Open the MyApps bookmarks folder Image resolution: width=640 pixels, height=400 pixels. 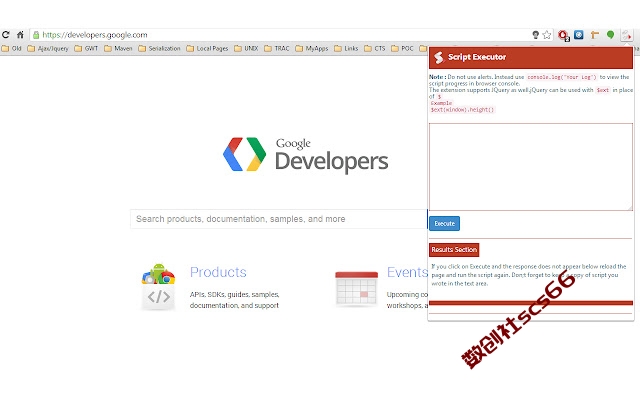(311, 48)
